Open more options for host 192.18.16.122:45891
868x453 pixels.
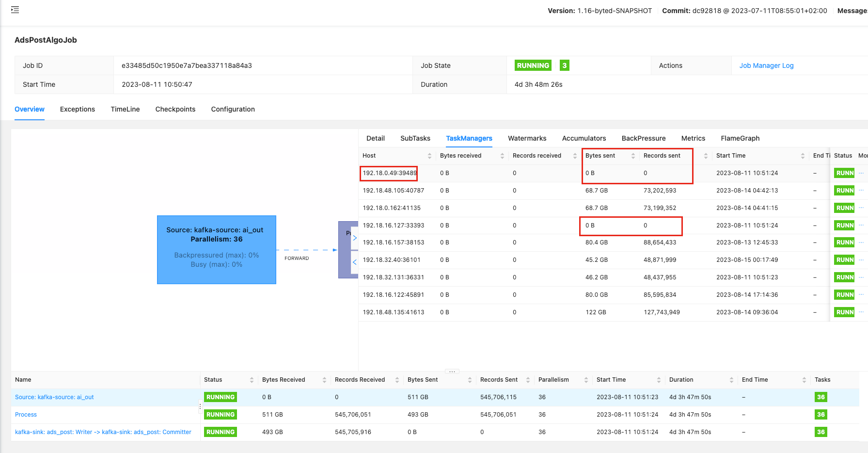(x=861, y=295)
